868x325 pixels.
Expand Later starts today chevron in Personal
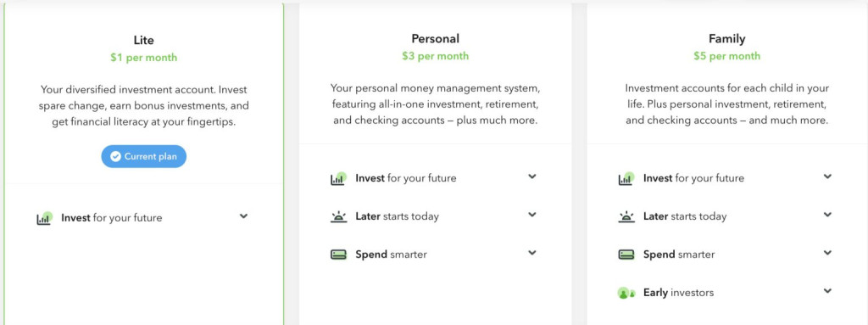[x=532, y=215]
